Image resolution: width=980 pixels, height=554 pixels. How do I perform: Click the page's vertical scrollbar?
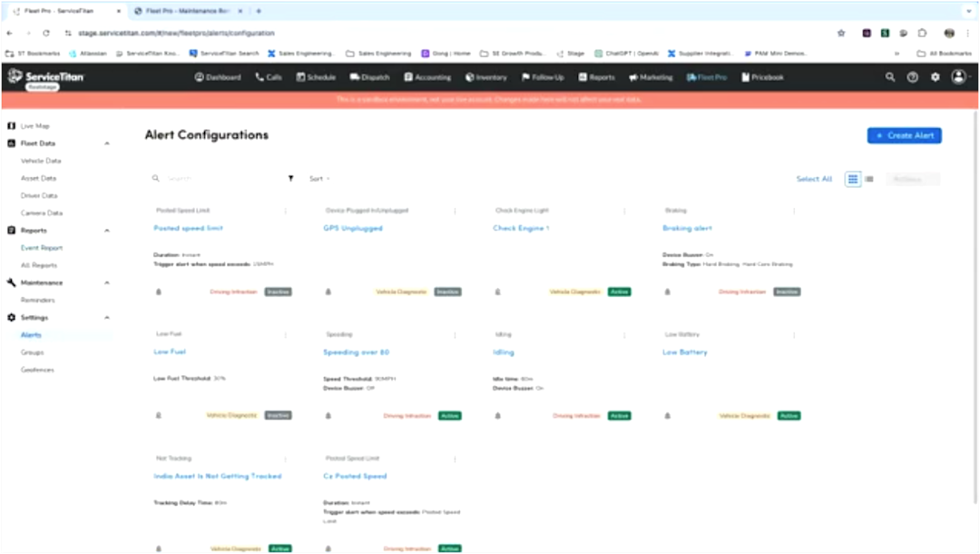click(975, 306)
